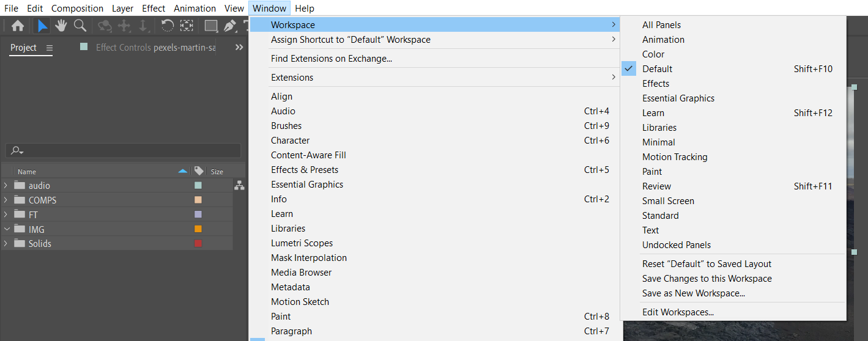The image size is (868, 341).
Task: Open the project flowchart view icon
Action: pos(239,186)
